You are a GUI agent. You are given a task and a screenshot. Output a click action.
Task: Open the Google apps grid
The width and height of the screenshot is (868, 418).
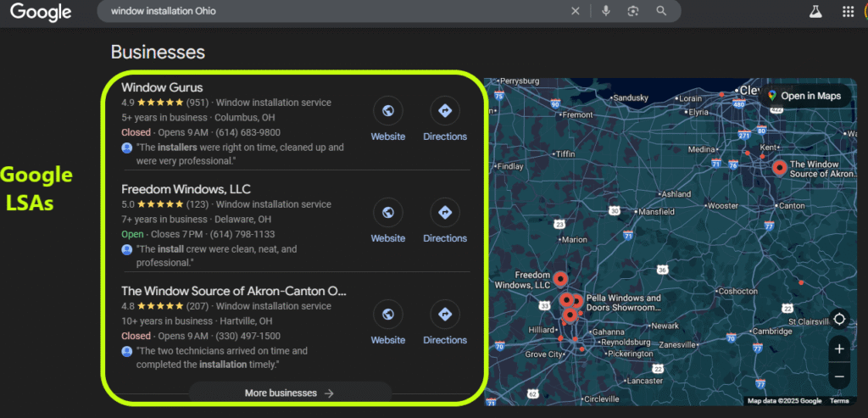(x=848, y=12)
